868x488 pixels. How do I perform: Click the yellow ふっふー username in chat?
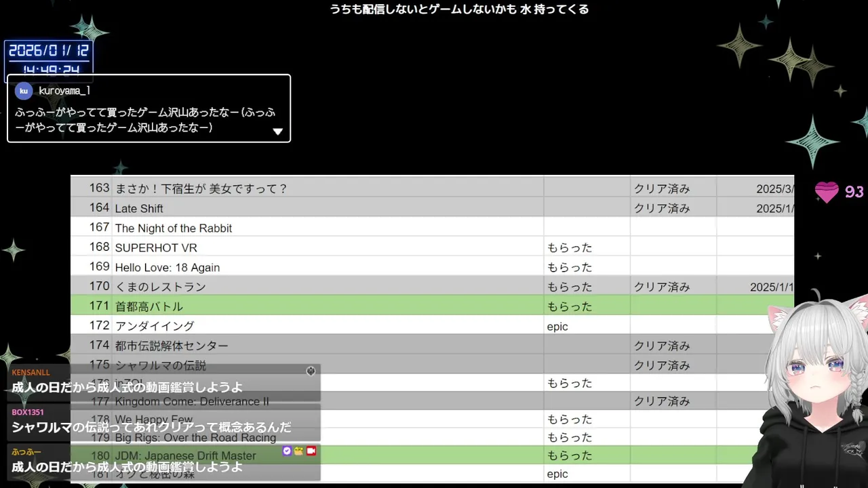point(26,451)
